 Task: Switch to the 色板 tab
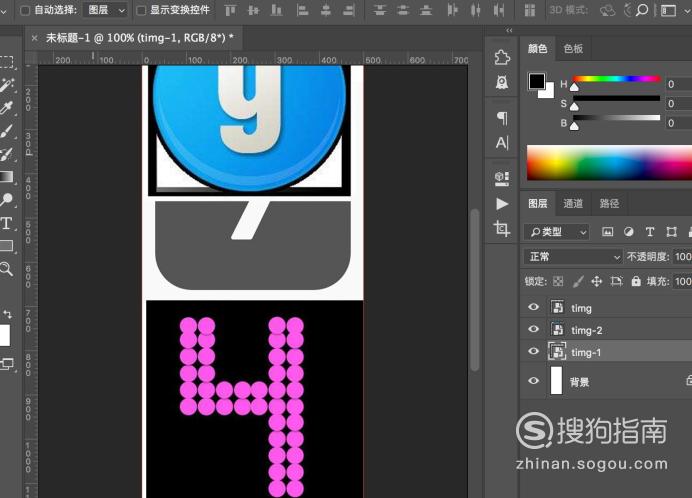(573, 49)
